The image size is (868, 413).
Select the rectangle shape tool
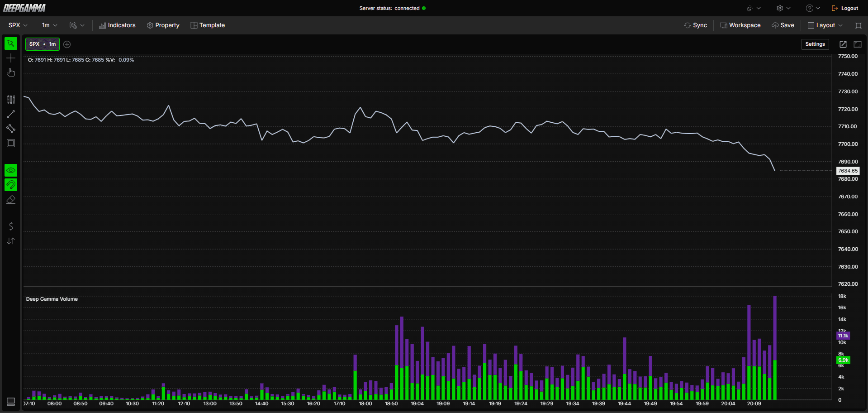11,143
